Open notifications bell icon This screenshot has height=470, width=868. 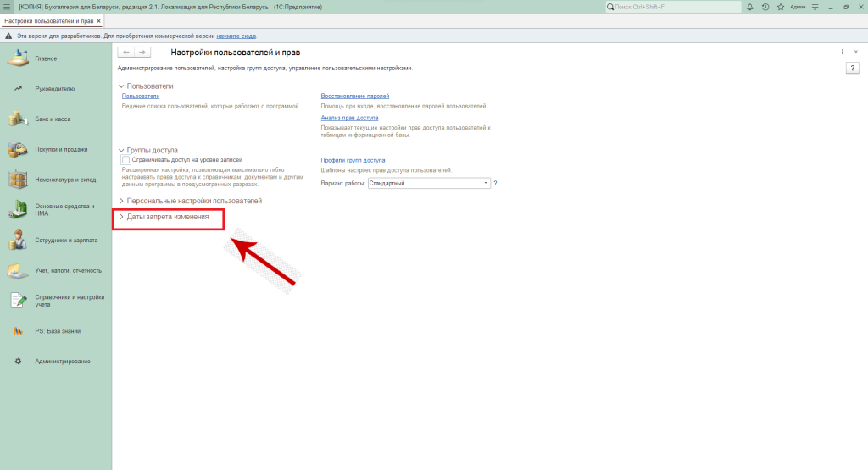point(749,7)
